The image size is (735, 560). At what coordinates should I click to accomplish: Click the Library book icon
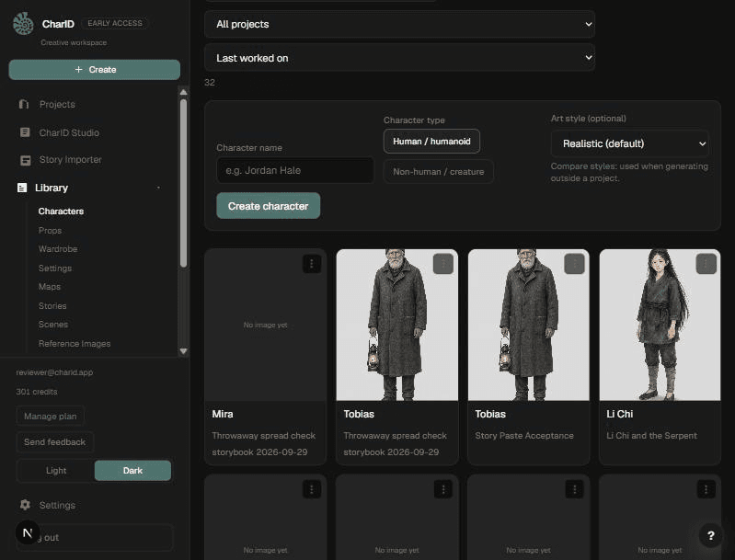click(x=22, y=188)
